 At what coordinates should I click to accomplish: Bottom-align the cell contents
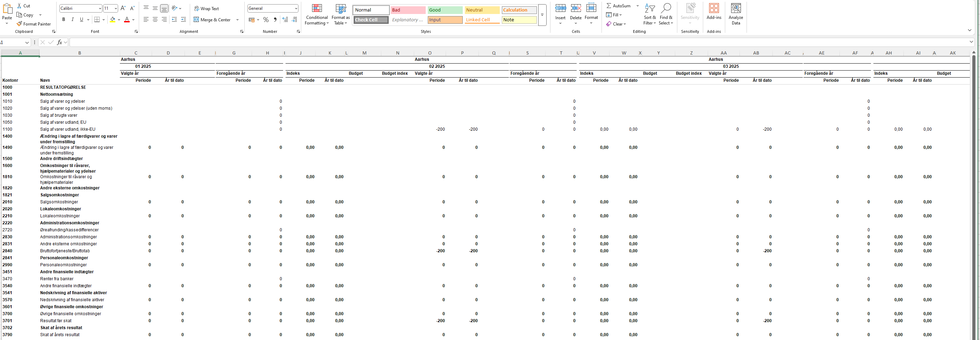[164, 8]
